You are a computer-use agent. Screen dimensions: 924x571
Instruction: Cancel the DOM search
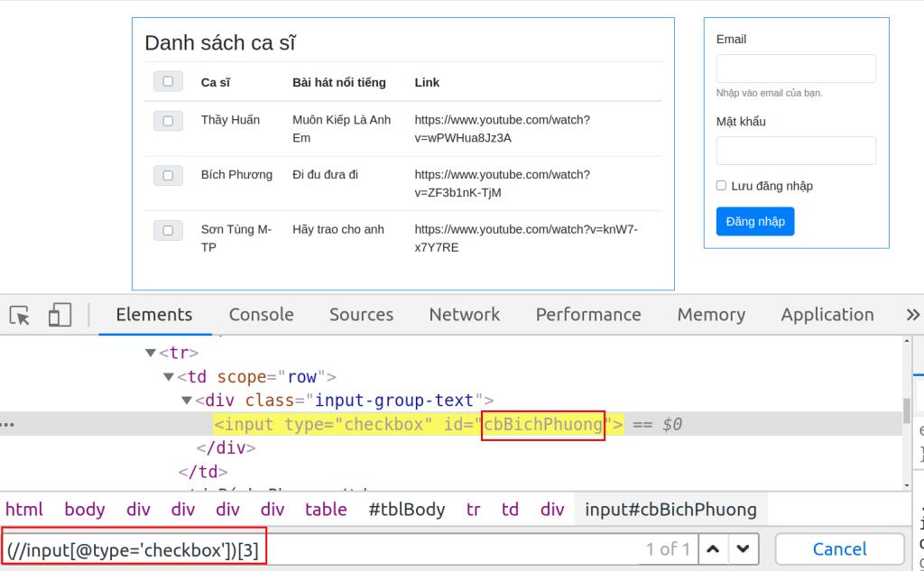point(839,549)
